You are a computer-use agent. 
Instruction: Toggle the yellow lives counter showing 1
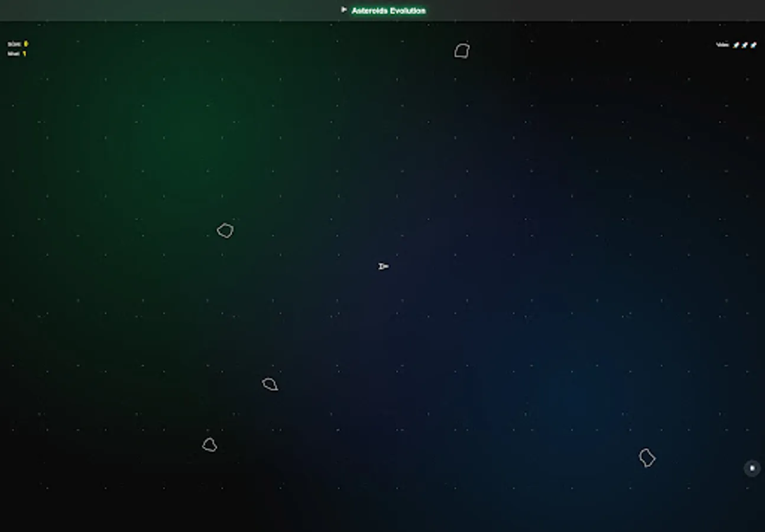(24, 53)
